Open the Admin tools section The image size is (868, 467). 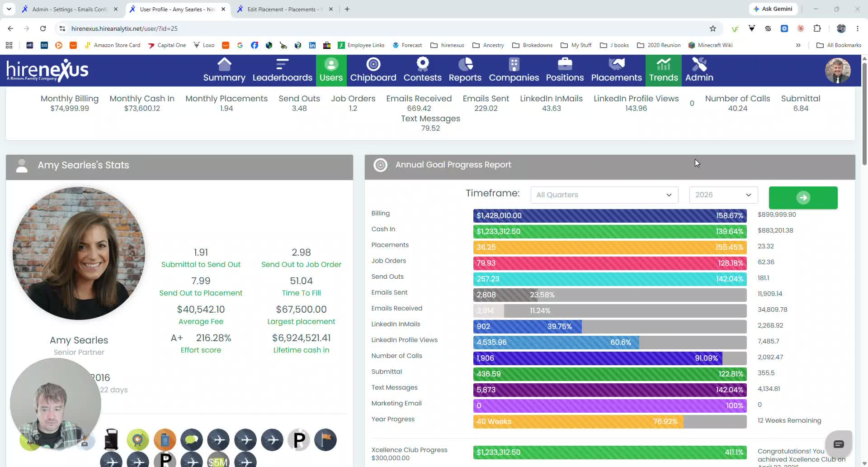point(699,71)
